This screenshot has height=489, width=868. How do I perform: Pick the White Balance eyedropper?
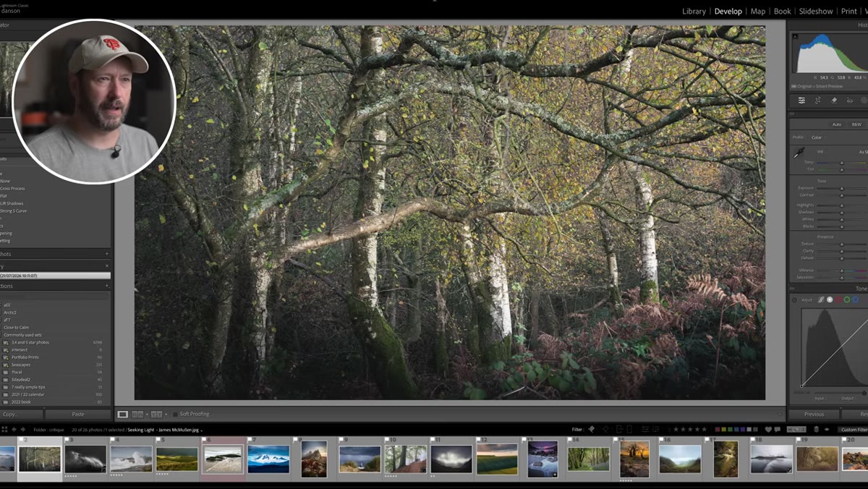click(x=799, y=153)
